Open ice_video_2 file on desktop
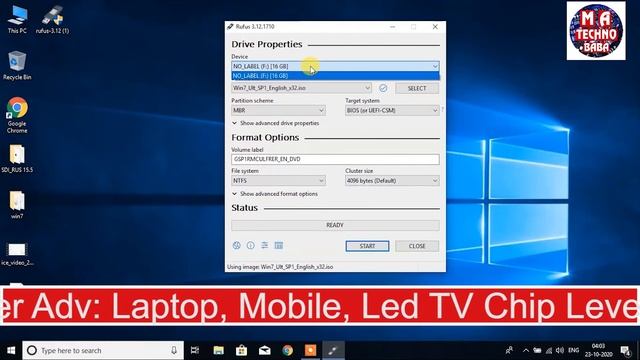 click(x=17, y=254)
